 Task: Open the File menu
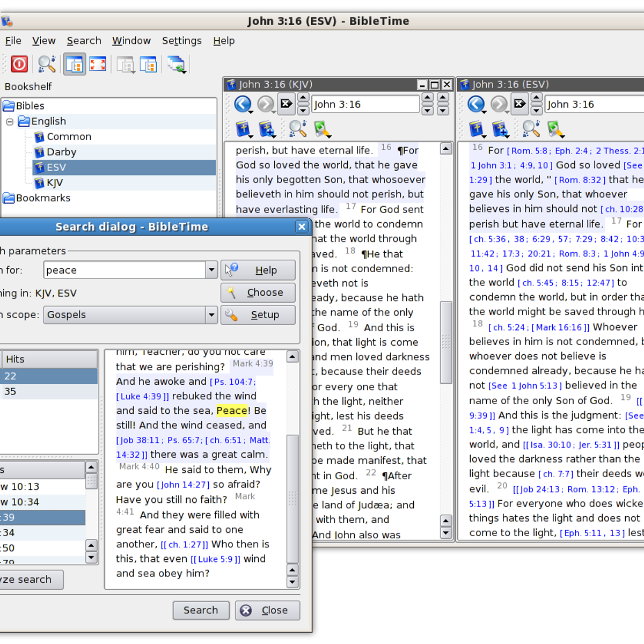tap(13, 41)
